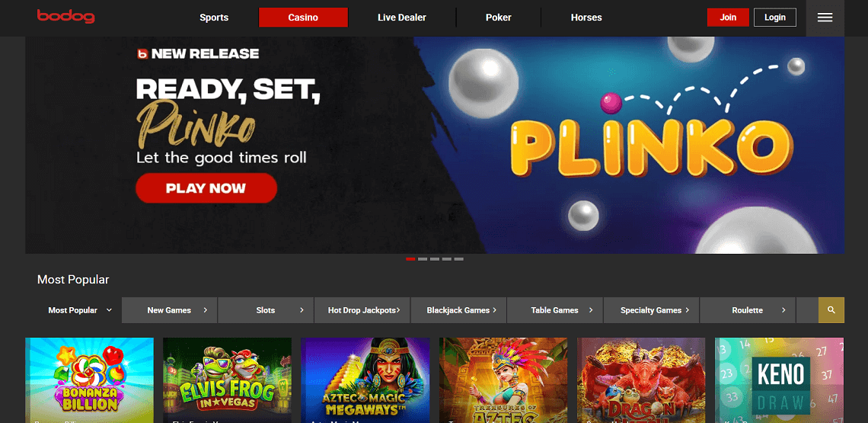Launch the Keno Draw game tile

point(780,380)
